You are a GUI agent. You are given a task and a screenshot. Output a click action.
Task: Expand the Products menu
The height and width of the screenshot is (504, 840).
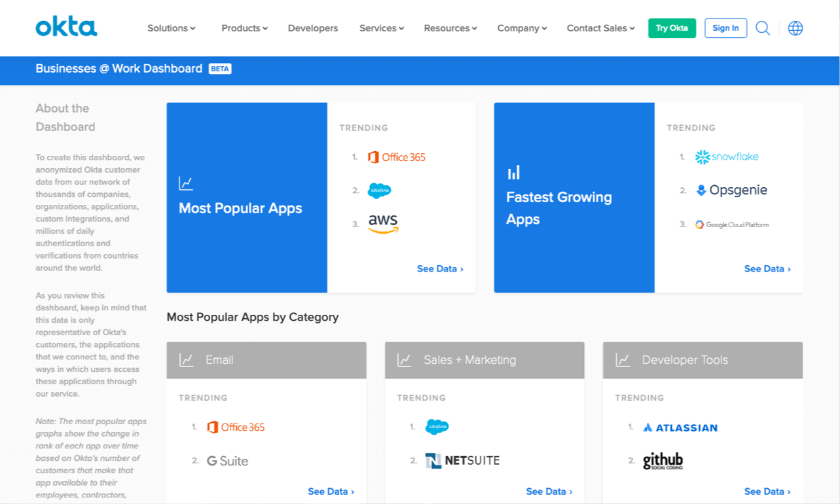coord(245,28)
